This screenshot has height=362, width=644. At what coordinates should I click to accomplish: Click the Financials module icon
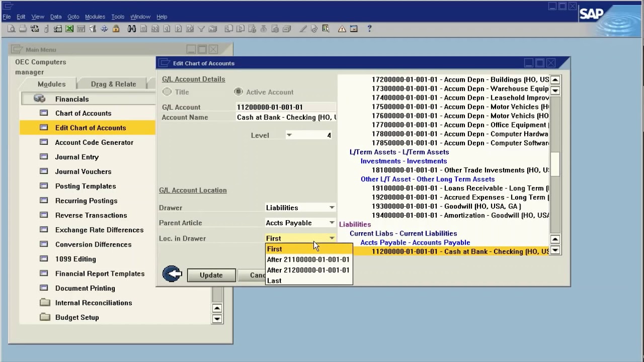(x=39, y=99)
